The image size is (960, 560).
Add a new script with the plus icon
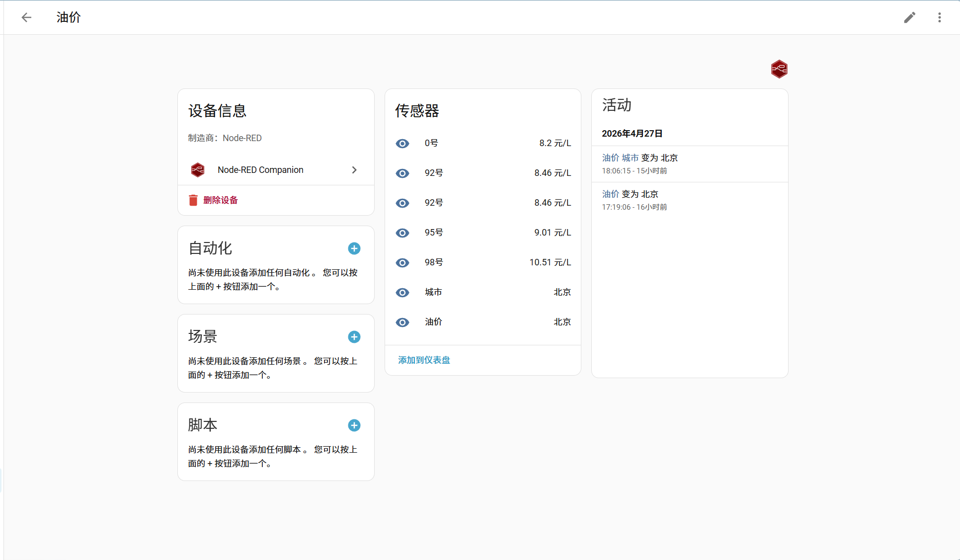pyautogui.click(x=354, y=425)
